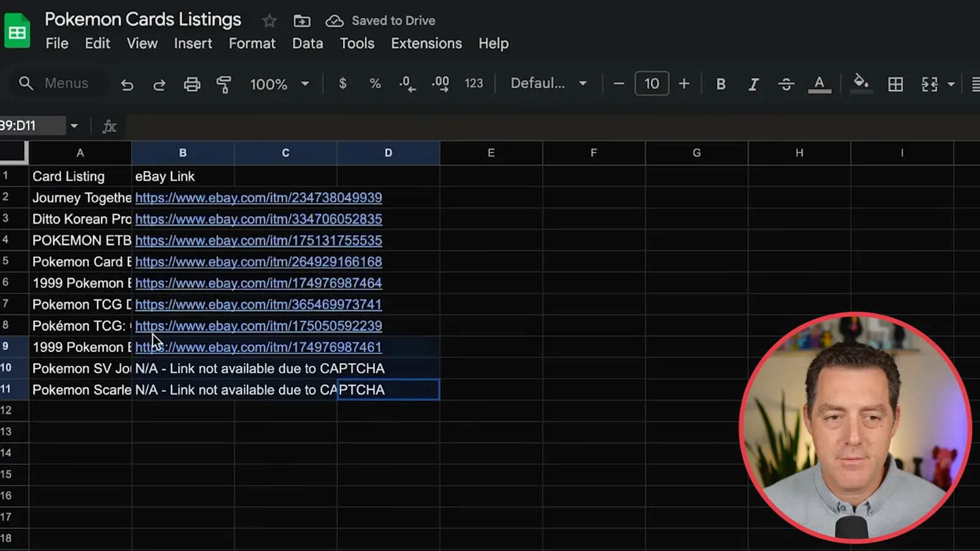980x551 pixels.
Task: Open the File menu
Action: pyautogui.click(x=57, y=43)
